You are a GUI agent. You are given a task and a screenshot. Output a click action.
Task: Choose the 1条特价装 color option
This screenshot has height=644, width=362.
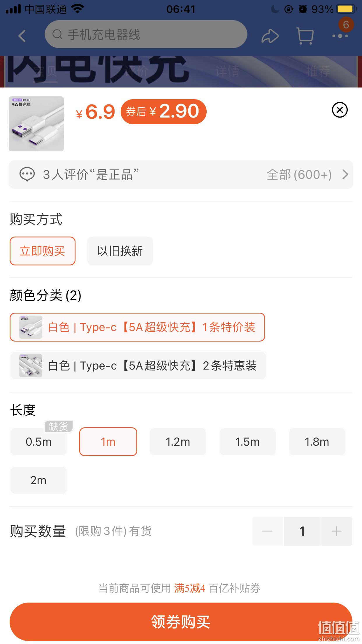pos(137,327)
